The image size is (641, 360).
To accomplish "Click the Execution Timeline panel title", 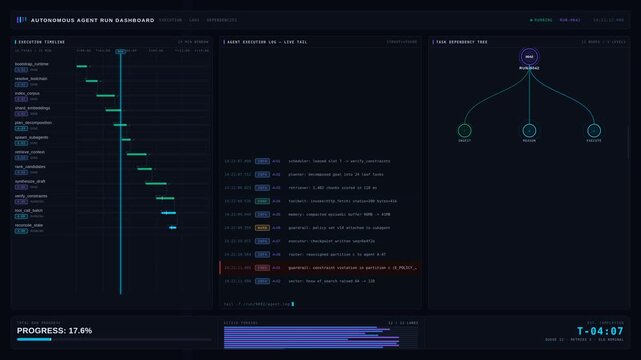I will [41, 42].
